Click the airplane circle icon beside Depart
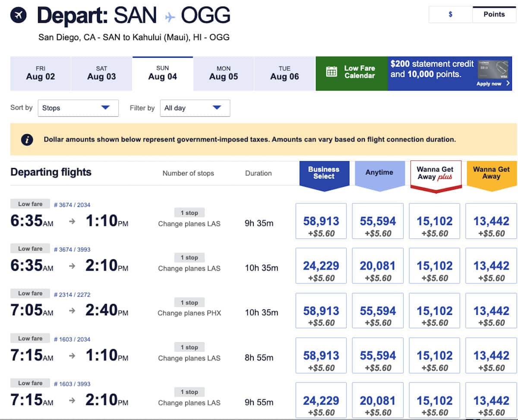Image resolution: width=518 pixels, height=420 pixels. pyautogui.click(x=18, y=16)
